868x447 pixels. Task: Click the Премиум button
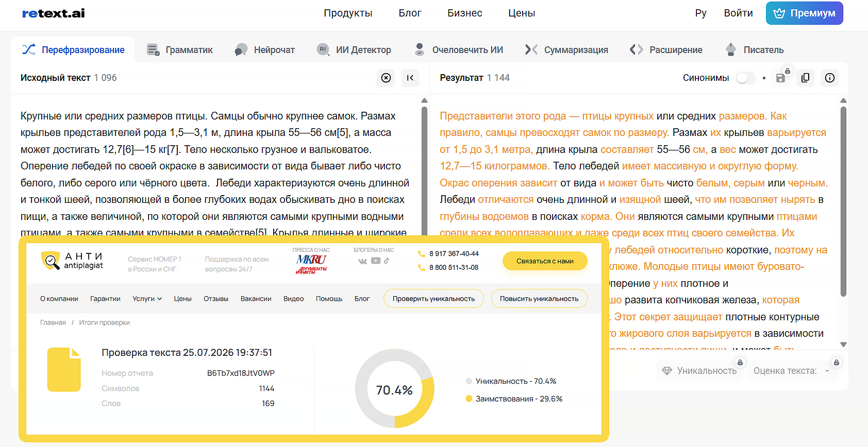point(805,13)
